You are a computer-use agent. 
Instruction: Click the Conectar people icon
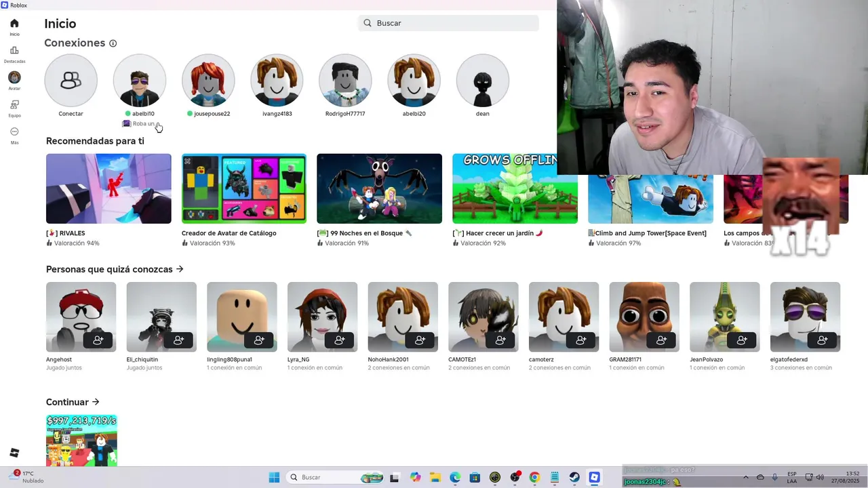coord(71,81)
